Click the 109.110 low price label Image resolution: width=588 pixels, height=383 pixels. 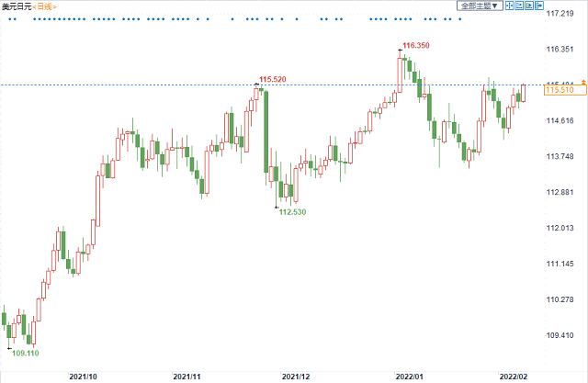click(27, 352)
